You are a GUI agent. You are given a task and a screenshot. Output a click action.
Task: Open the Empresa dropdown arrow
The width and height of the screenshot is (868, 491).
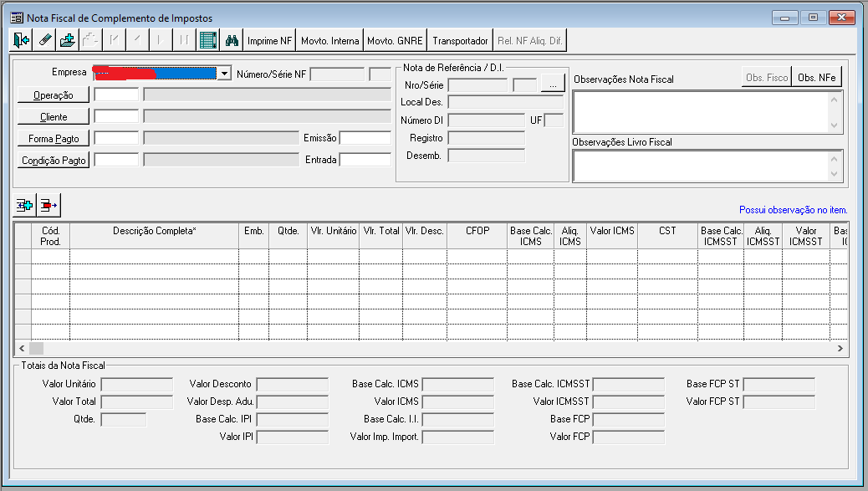tap(223, 73)
